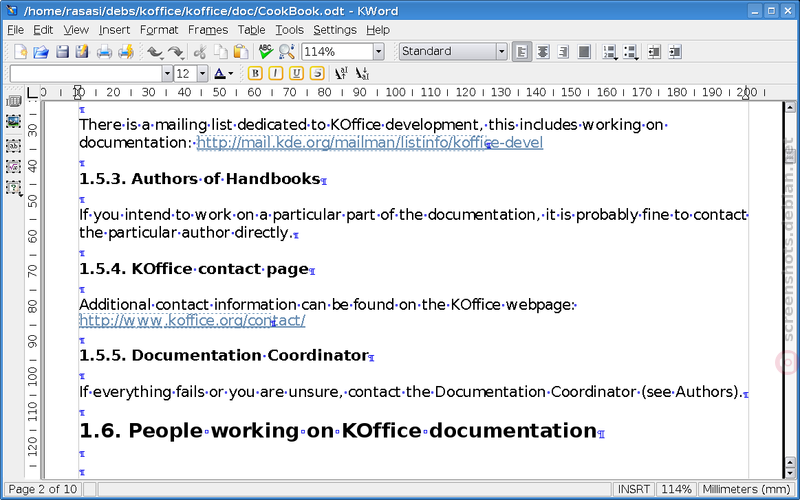
Task: Toggle underline formatting
Action: (x=296, y=73)
